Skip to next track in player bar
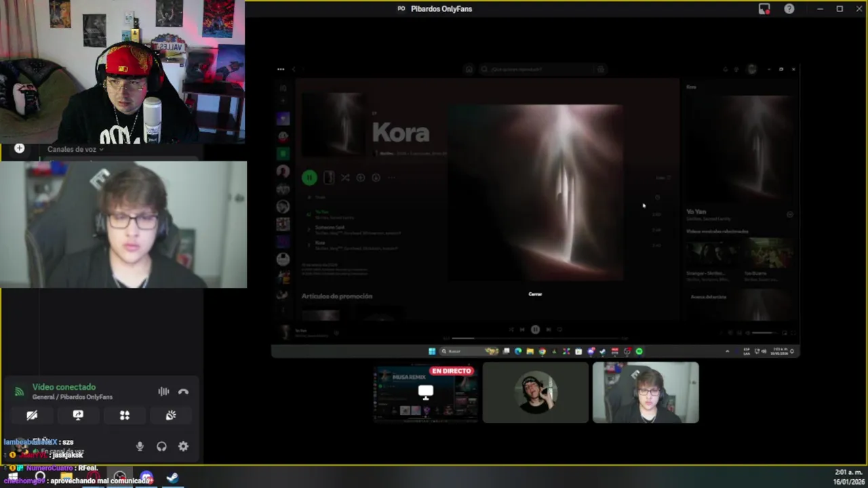868x488 pixels. pyautogui.click(x=548, y=329)
